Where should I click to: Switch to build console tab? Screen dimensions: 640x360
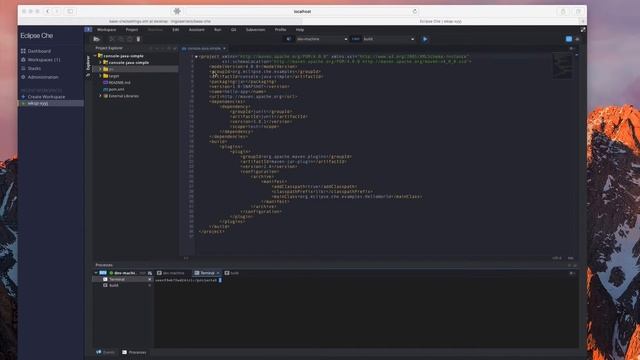point(231,273)
